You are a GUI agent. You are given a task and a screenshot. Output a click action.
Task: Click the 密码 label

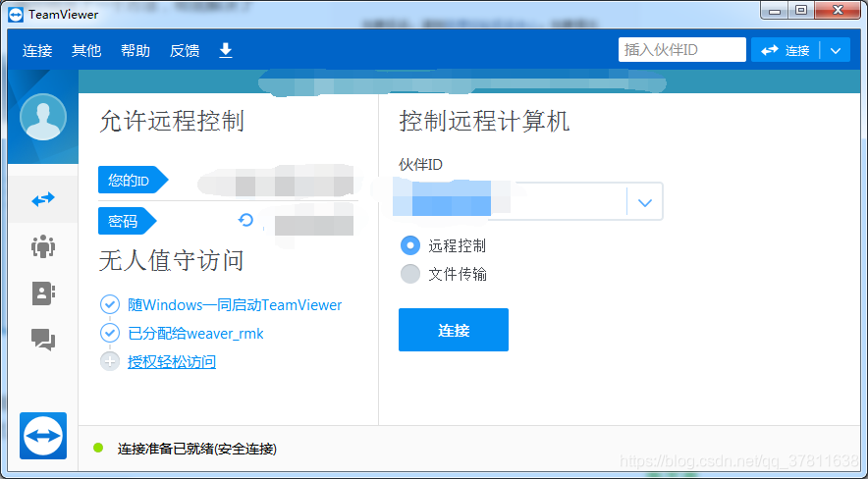click(x=128, y=221)
